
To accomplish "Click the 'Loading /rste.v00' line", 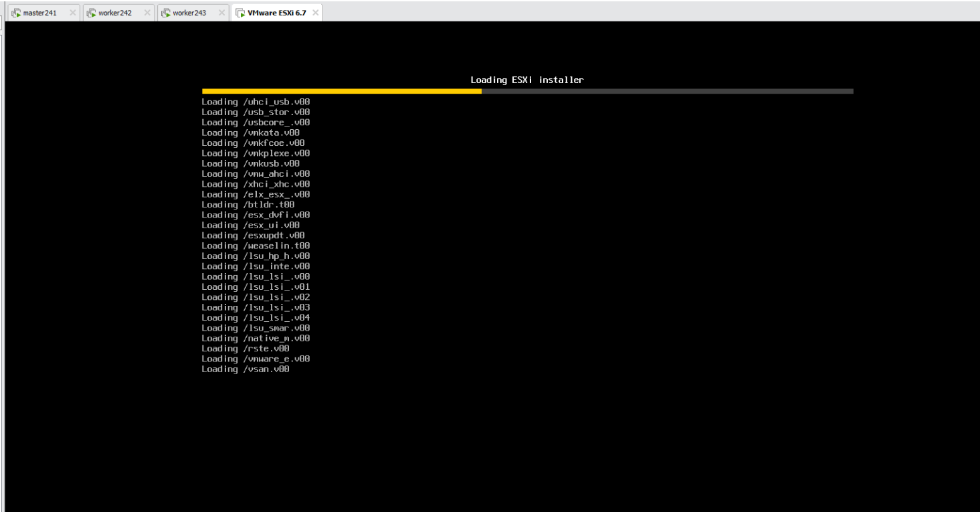I will pyautogui.click(x=246, y=348).
